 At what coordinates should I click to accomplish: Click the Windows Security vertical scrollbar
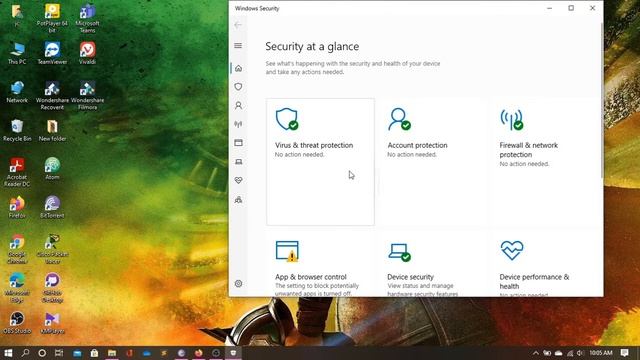coord(602,100)
